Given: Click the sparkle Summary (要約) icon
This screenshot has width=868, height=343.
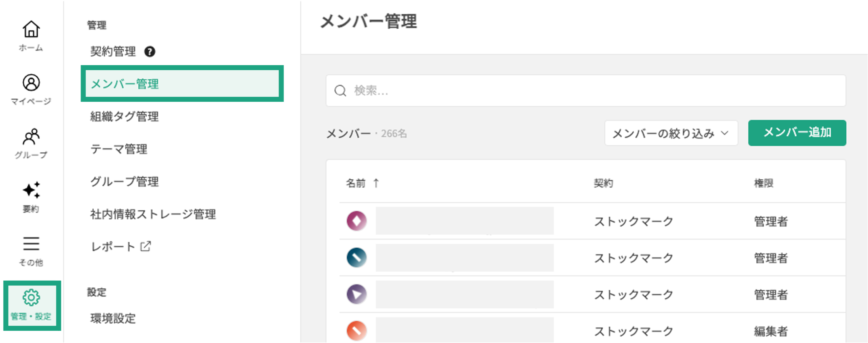Looking at the screenshot, I should point(31,190).
